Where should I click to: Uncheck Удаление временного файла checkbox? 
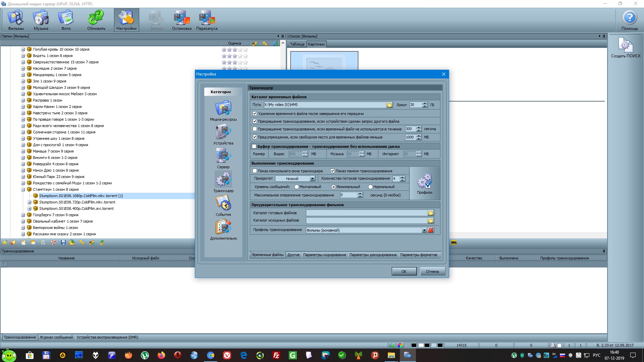pos(255,114)
